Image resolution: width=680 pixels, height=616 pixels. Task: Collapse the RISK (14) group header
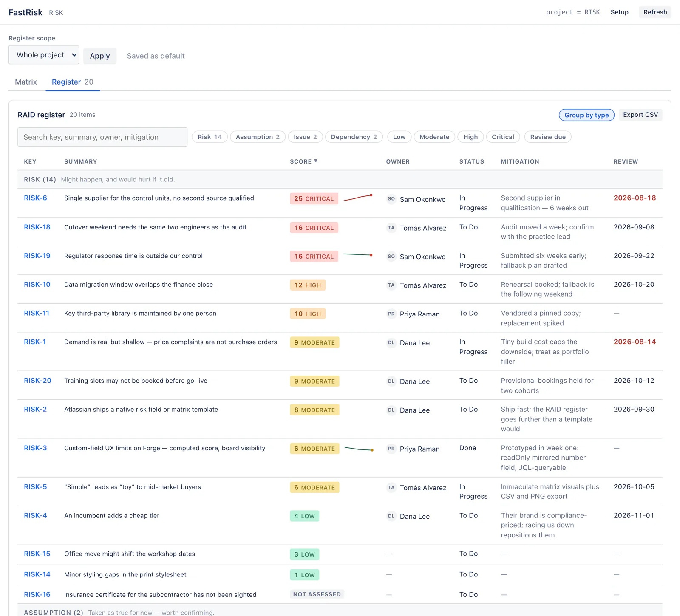[340, 179]
